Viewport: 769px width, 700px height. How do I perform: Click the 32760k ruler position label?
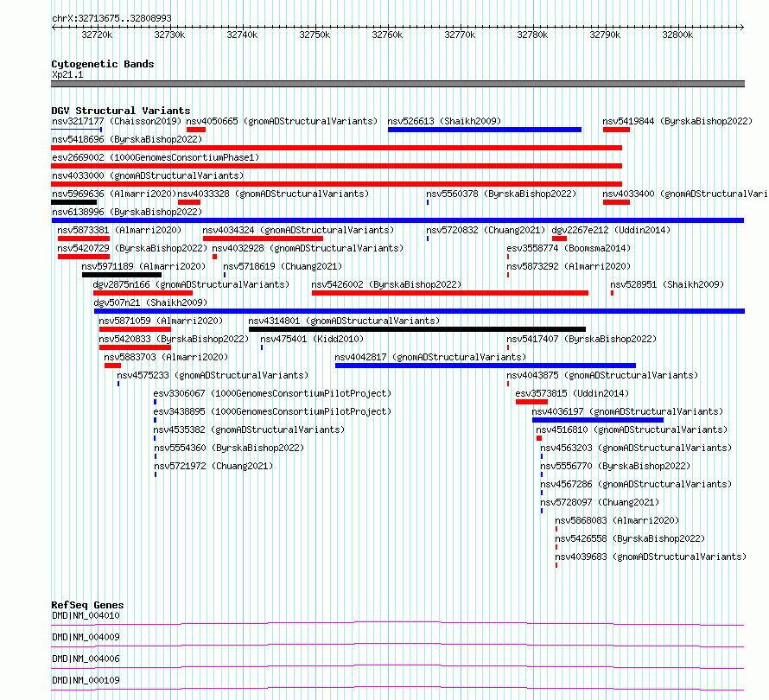pos(387,35)
